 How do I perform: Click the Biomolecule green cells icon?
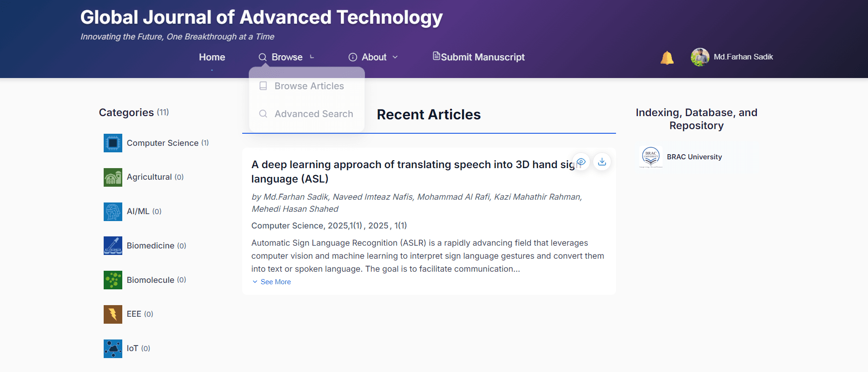click(x=113, y=280)
